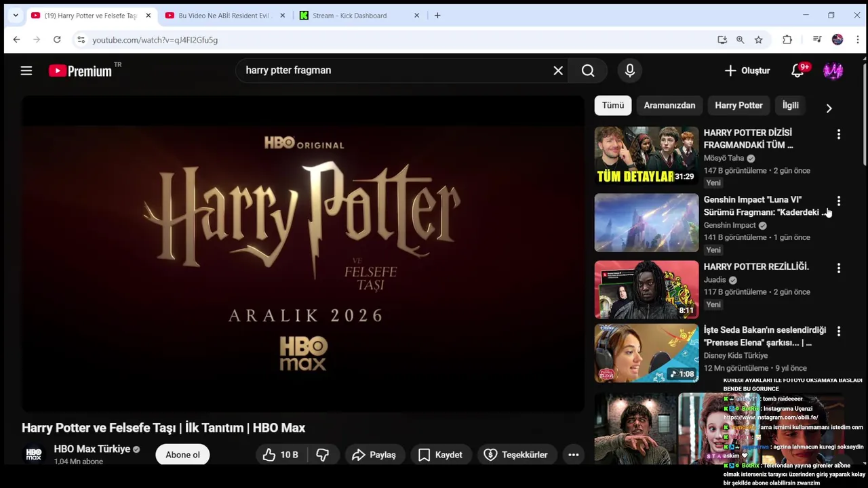Open options for Genshin Impact video

(839, 201)
